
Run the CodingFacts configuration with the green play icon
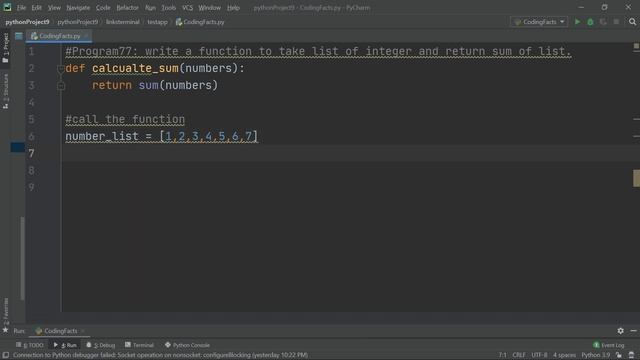(x=577, y=22)
